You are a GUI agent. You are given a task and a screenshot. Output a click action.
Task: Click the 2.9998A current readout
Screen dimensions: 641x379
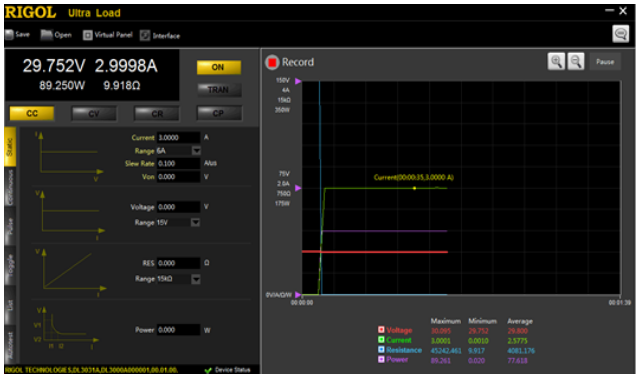tap(126, 65)
